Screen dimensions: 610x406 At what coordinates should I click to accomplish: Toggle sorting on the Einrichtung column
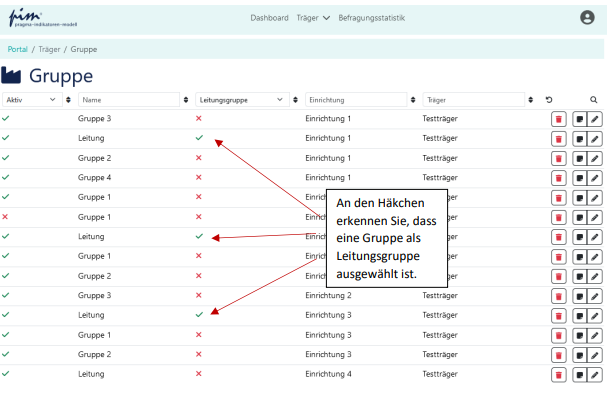pos(415,100)
